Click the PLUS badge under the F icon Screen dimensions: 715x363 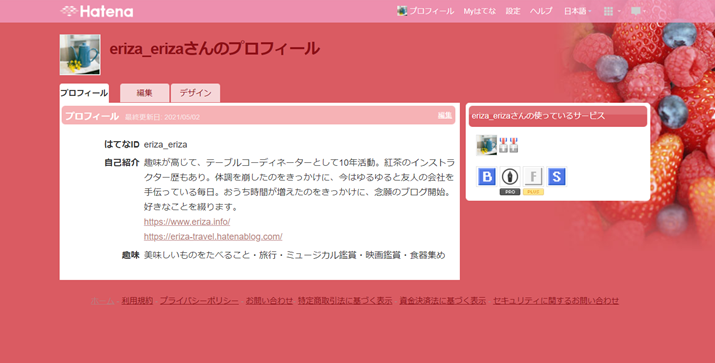[533, 192]
